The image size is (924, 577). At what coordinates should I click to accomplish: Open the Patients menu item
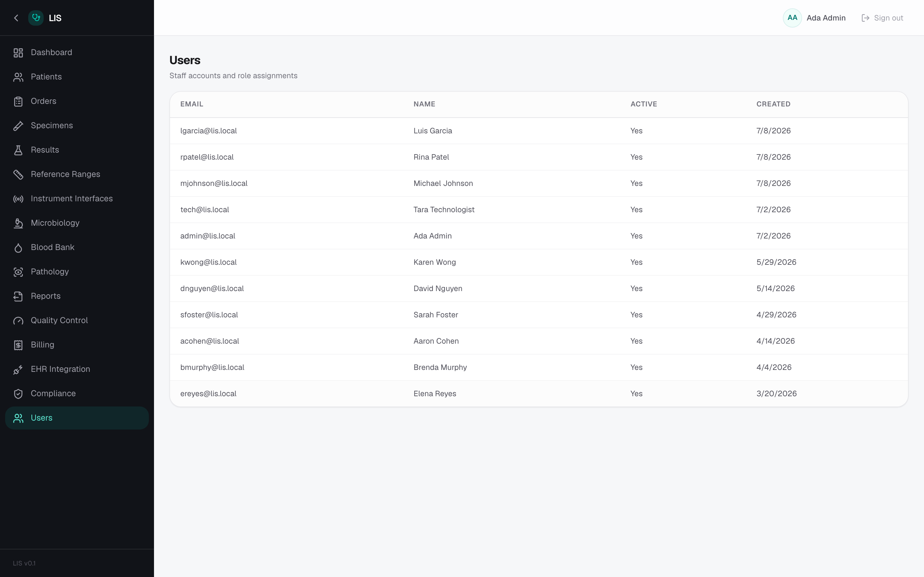(x=77, y=77)
